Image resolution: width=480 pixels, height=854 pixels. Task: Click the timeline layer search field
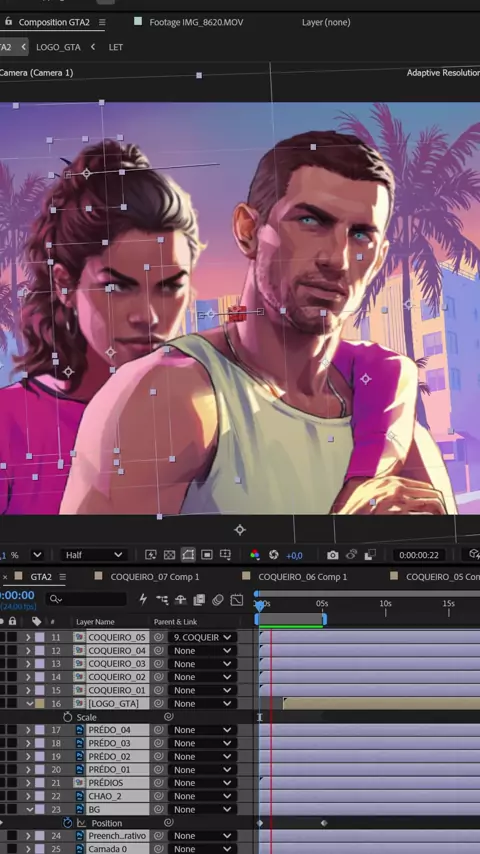click(x=86, y=599)
